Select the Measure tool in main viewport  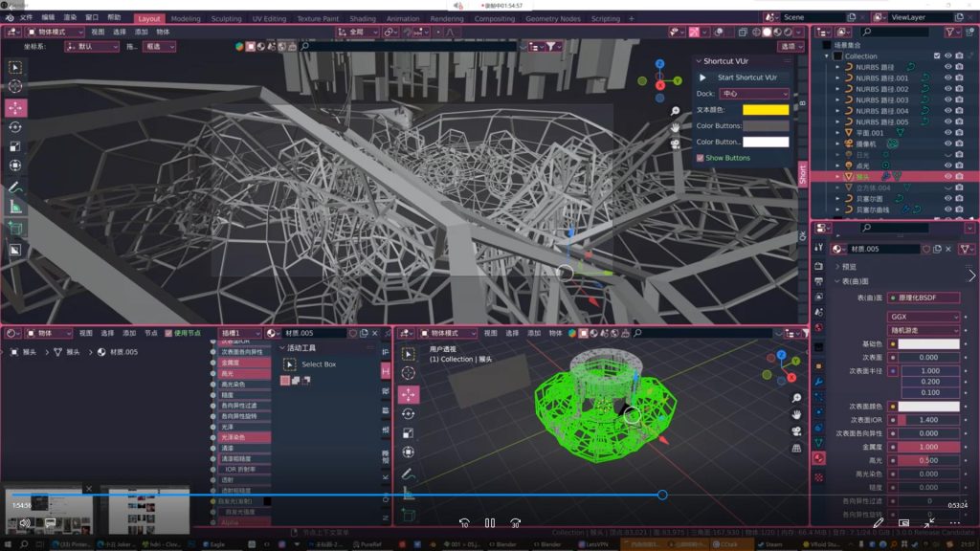click(x=16, y=206)
